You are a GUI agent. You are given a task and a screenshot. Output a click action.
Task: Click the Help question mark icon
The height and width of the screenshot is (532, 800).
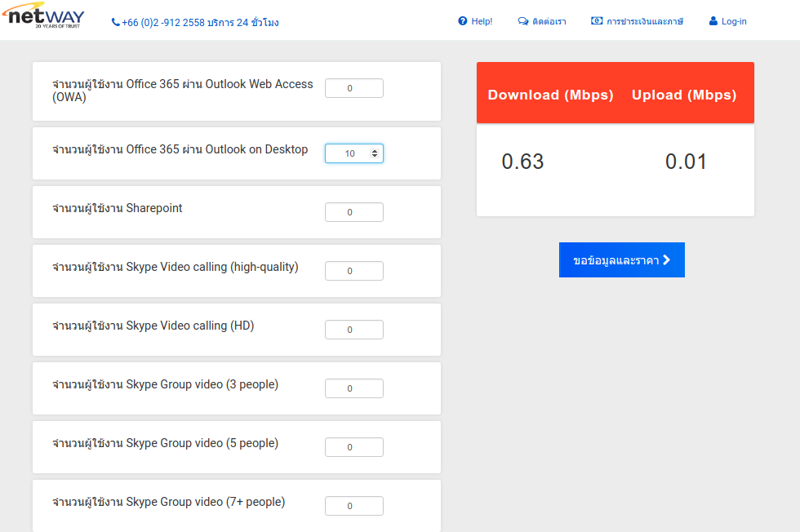[463, 21]
